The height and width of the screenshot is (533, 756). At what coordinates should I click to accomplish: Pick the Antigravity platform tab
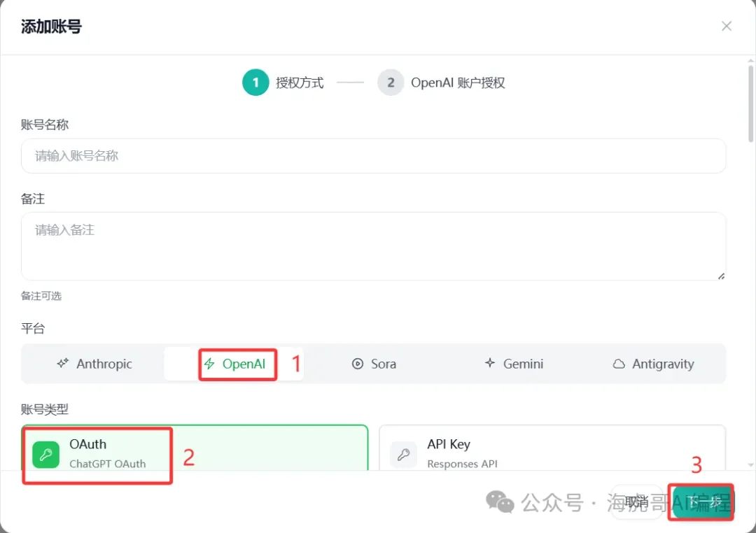654,364
